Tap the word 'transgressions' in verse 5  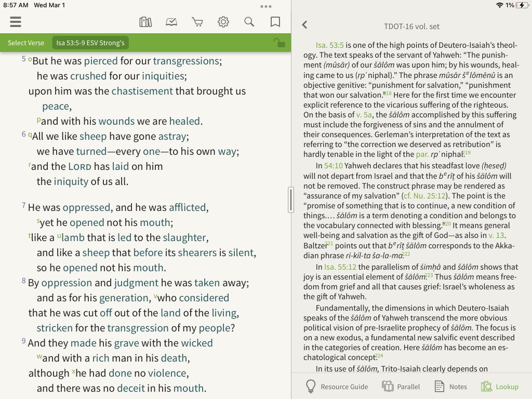tap(186, 61)
